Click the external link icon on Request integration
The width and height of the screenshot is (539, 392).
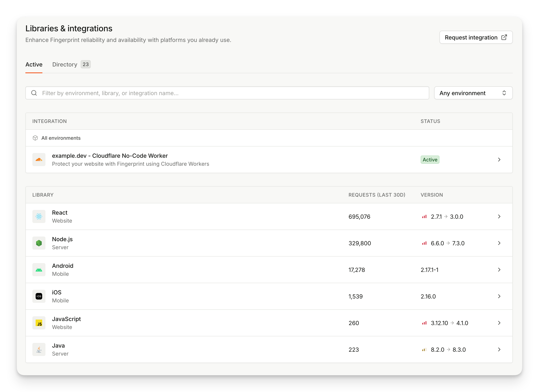[504, 37]
